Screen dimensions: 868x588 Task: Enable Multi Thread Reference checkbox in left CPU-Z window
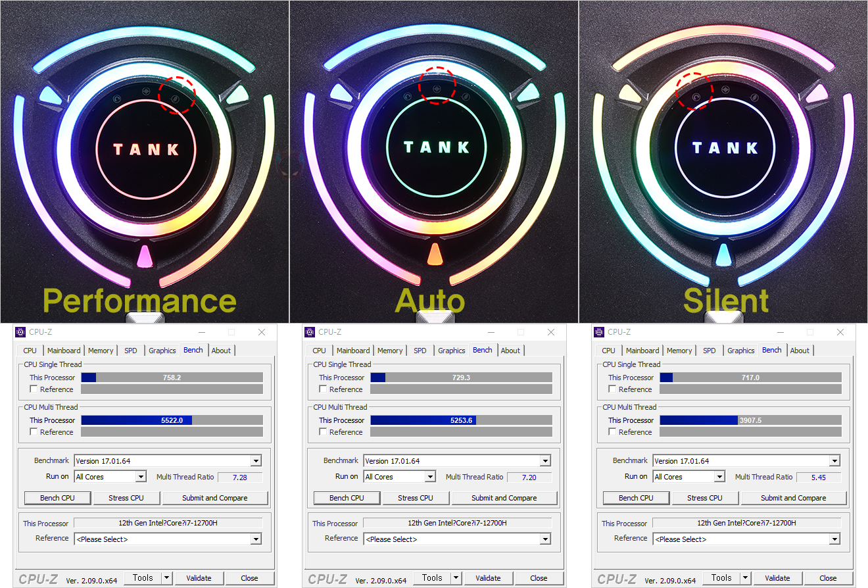tap(34, 432)
